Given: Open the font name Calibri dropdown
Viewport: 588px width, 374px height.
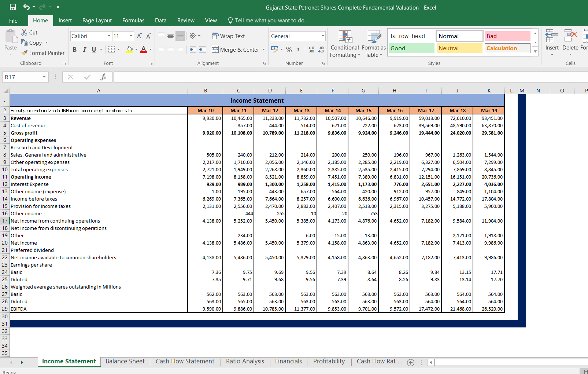Looking at the screenshot, I should 109,36.
